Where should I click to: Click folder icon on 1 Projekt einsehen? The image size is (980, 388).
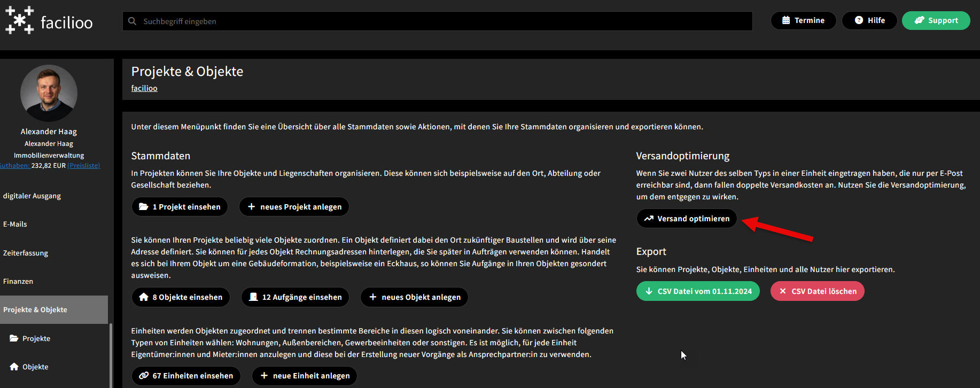(144, 207)
